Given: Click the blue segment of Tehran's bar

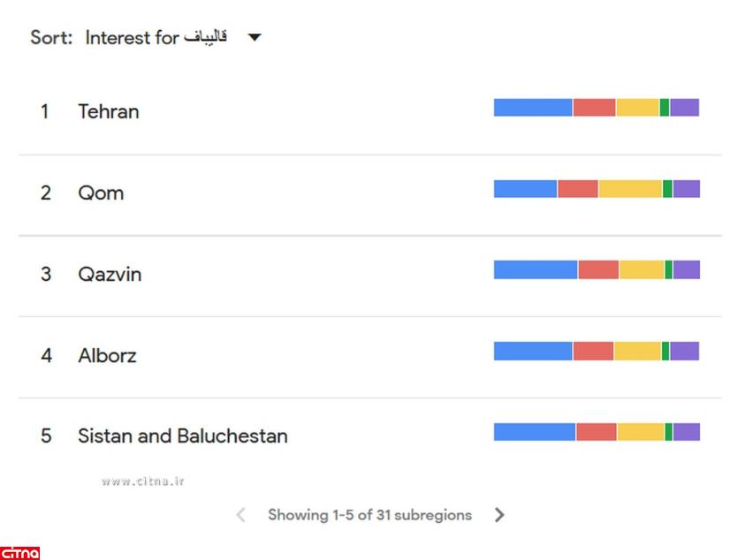Looking at the screenshot, I should coord(533,108).
